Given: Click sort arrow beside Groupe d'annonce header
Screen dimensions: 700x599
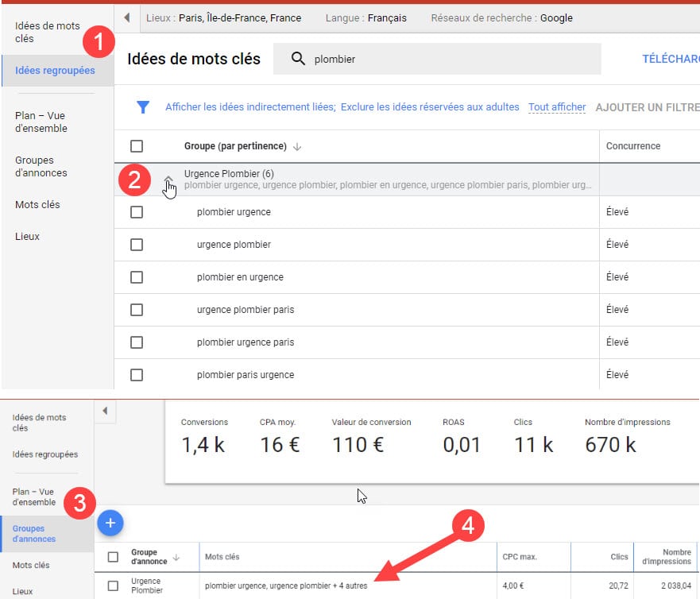Looking at the screenshot, I should tap(176, 558).
